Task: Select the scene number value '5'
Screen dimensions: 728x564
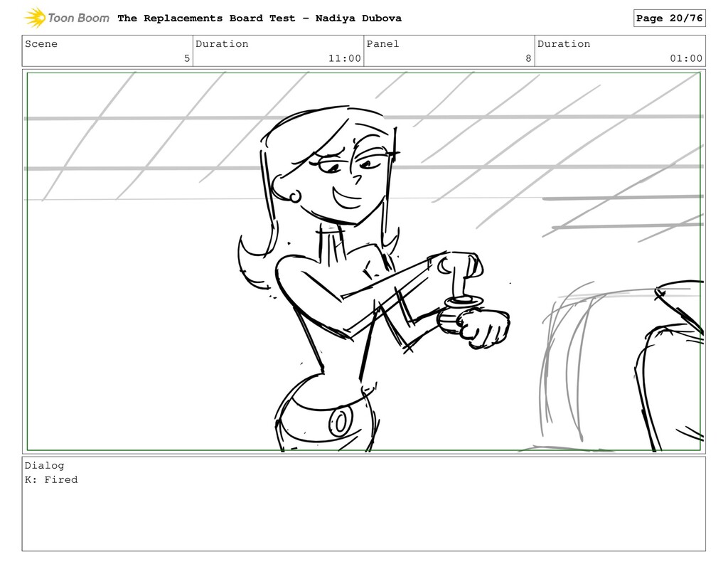Action: pos(187,58)
